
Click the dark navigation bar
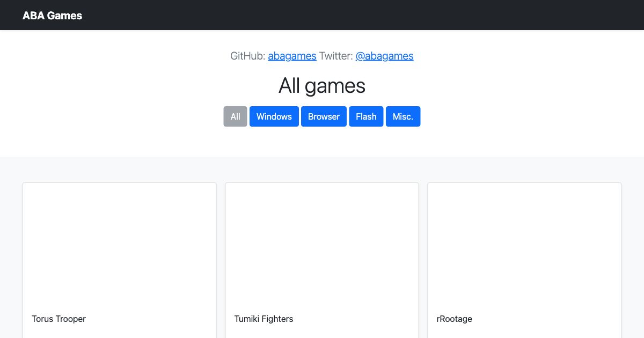click(x=322, y=15)
